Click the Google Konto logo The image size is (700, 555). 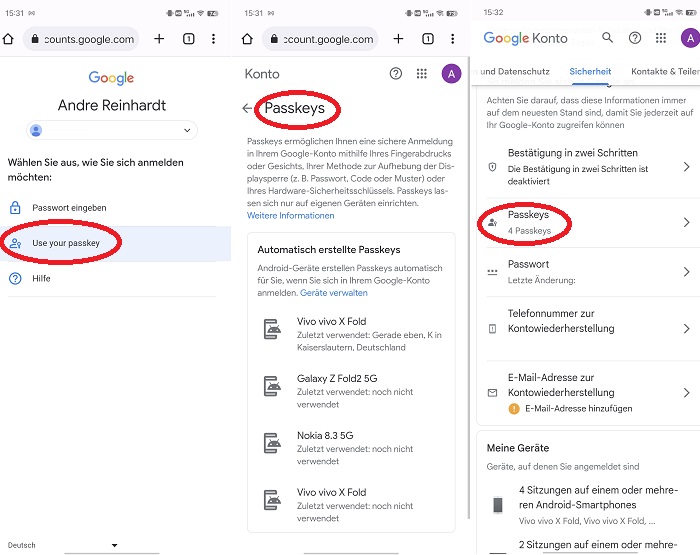[x=525, y=38]
